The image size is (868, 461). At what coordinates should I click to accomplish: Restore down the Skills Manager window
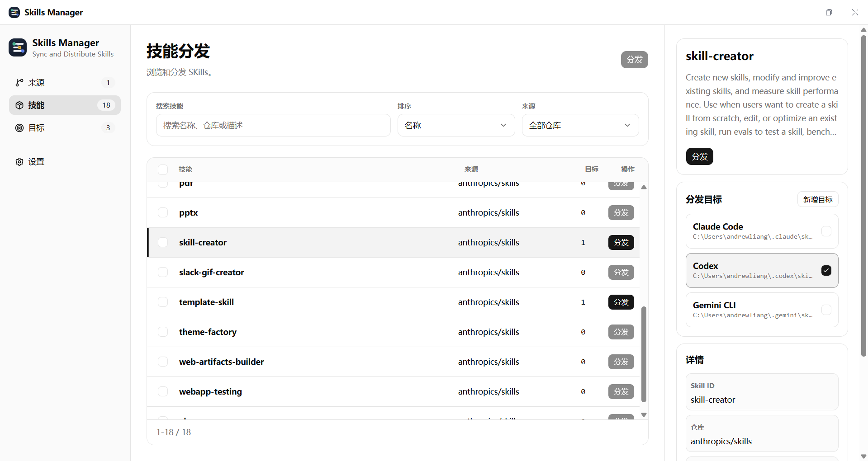(829, 12)
